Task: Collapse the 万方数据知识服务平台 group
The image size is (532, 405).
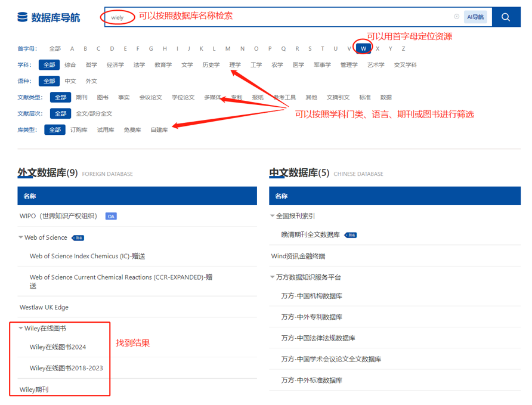Action: tap(273, 277)
